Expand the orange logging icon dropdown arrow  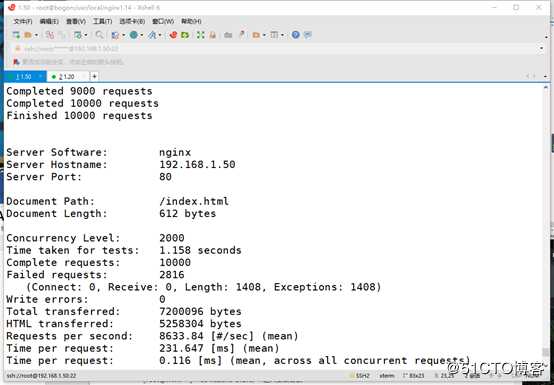click(264, 35)
